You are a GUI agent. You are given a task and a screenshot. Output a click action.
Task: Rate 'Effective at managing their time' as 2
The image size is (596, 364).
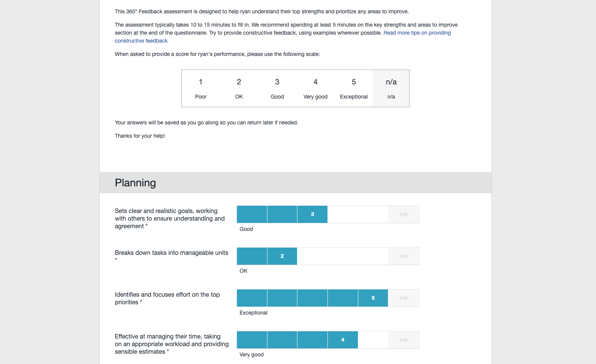(282, 340)
